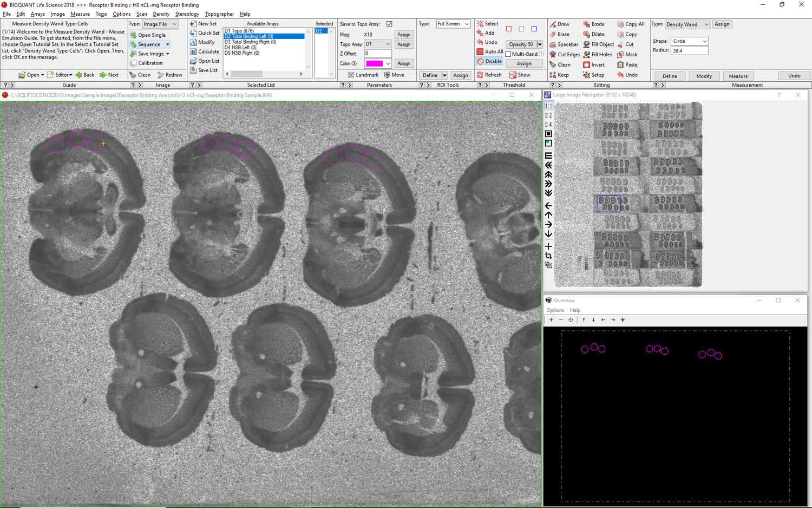Click the Mask editing tool
This screenshot has height=508, width=812.
point(627,55)
